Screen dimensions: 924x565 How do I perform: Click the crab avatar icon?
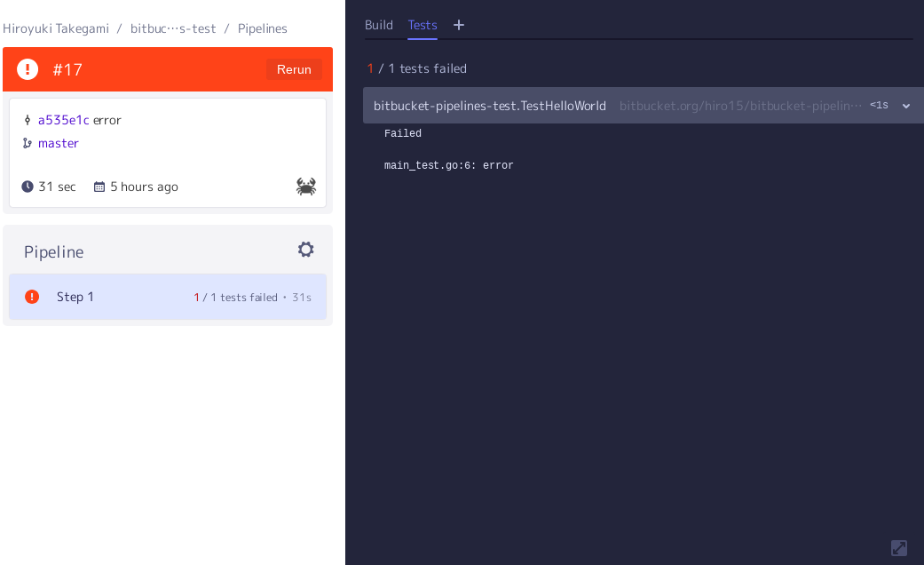point(306,187)
